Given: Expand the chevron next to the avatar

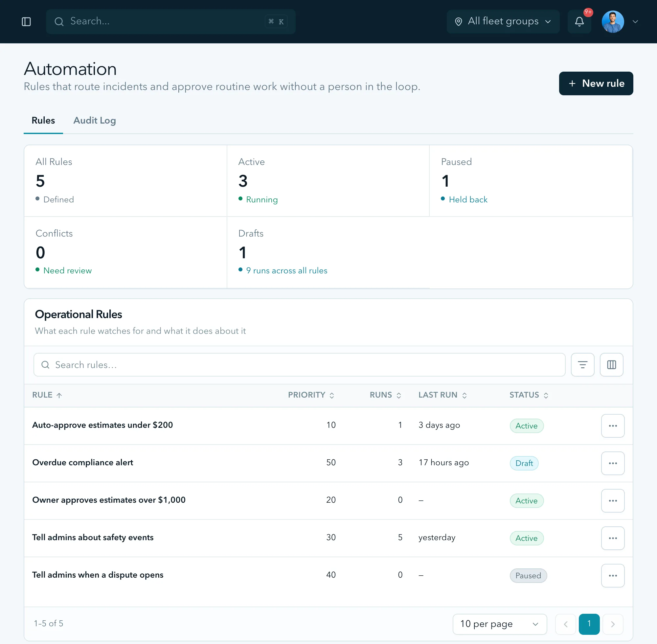Looking at the screenshot, I should (635, 22).
